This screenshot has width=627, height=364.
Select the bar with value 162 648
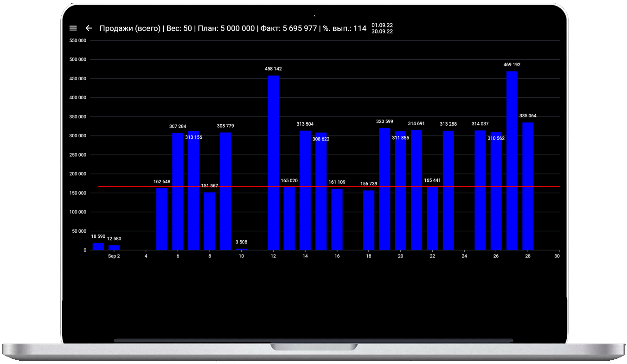coord(162,219)
